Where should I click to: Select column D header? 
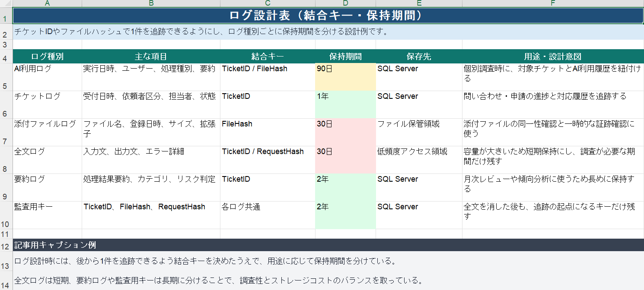(345, 3)
